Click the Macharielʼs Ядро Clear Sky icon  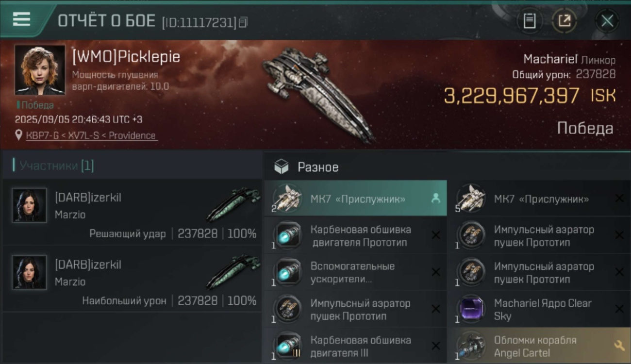(x=471, y=309)
